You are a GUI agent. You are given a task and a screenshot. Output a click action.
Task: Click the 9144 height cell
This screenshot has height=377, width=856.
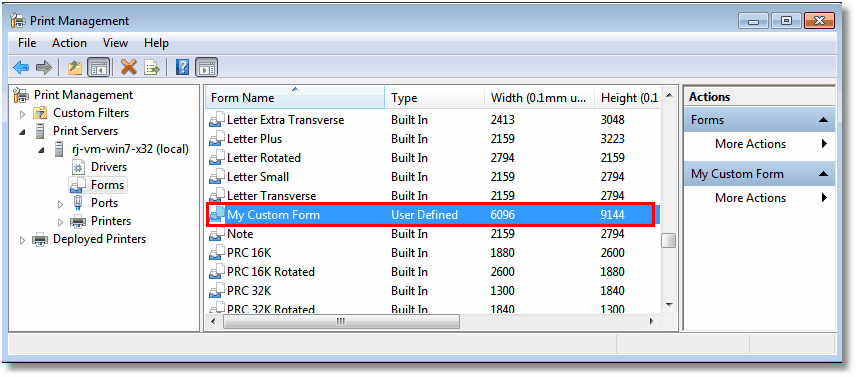613,215
